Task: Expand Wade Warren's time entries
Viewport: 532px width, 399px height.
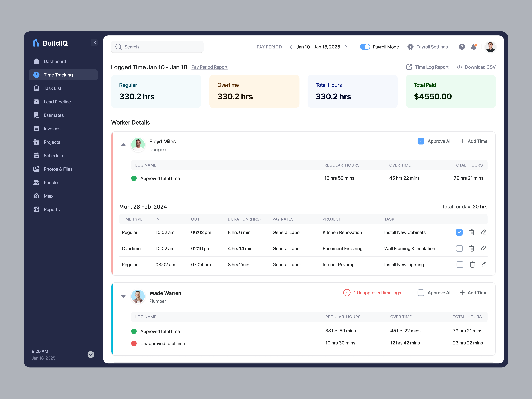Action: [x=123, y=296]
